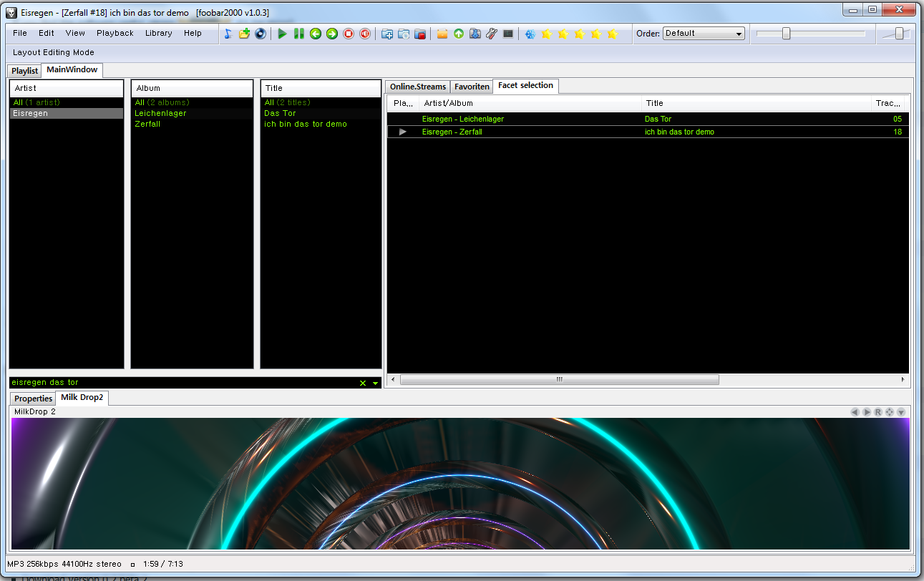This screenshot has height=581, width=924.
Task: Click the folder with red square icon
Action: pyautogui.click(x=420, y=34)
